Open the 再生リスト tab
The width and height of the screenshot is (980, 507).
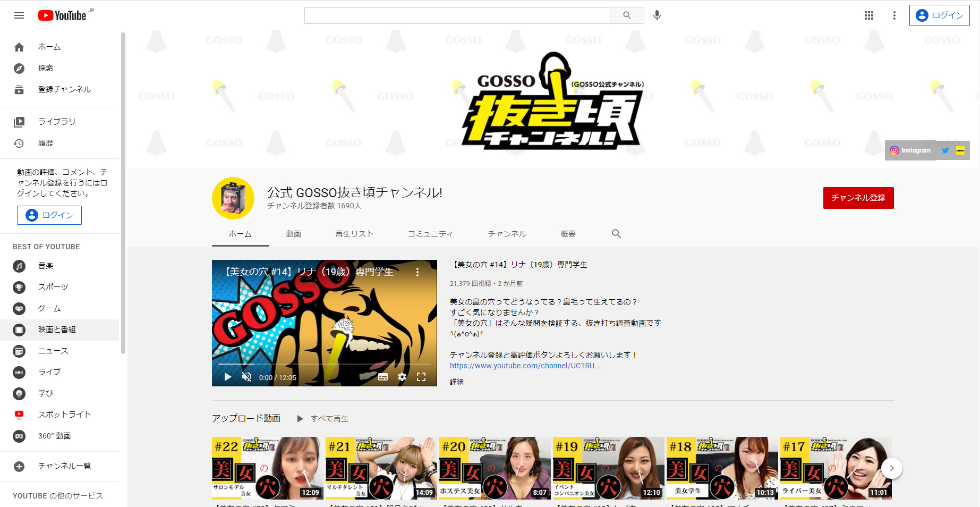[x=354, y=233]
